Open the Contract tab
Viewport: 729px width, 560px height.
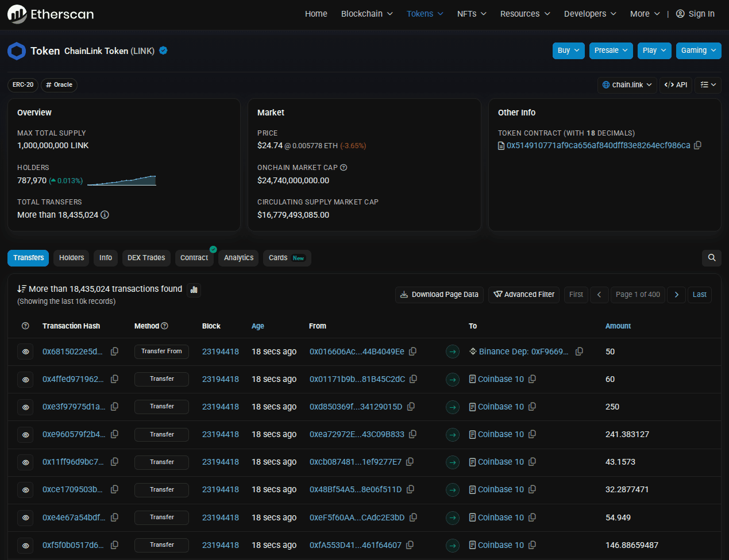pos(194,258)
